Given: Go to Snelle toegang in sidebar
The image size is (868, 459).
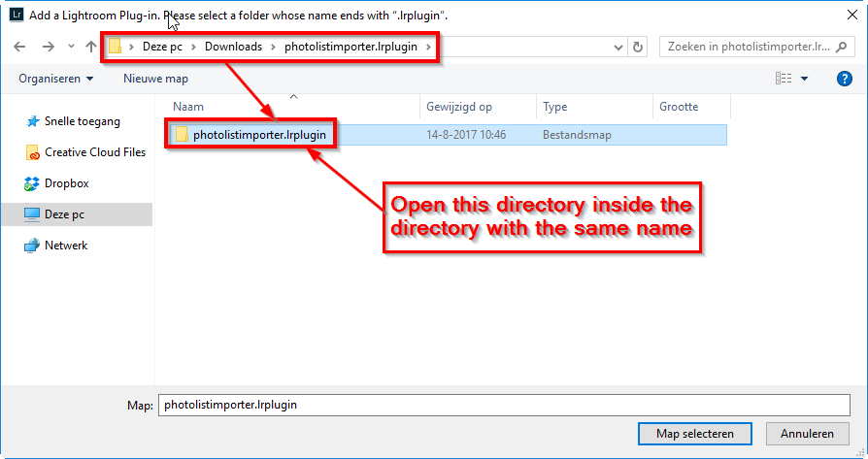Looking at the screenshot, I should 82,121.
